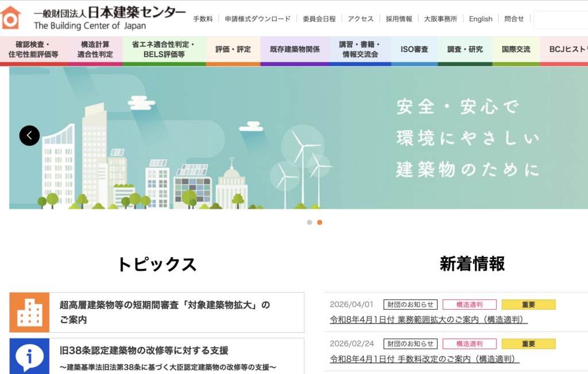Click the search input field in header
Viewport: 588px width, 374px height.
(x=560, y=20)
